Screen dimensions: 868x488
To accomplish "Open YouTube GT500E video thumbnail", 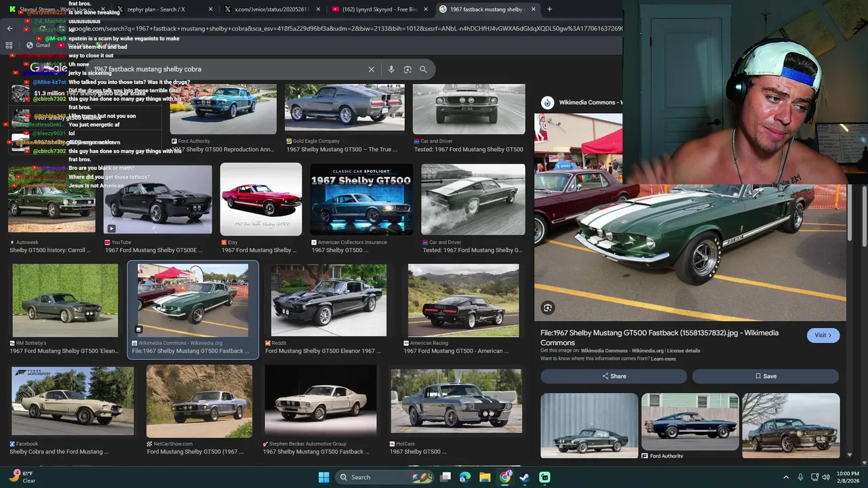I will [157, 199].
